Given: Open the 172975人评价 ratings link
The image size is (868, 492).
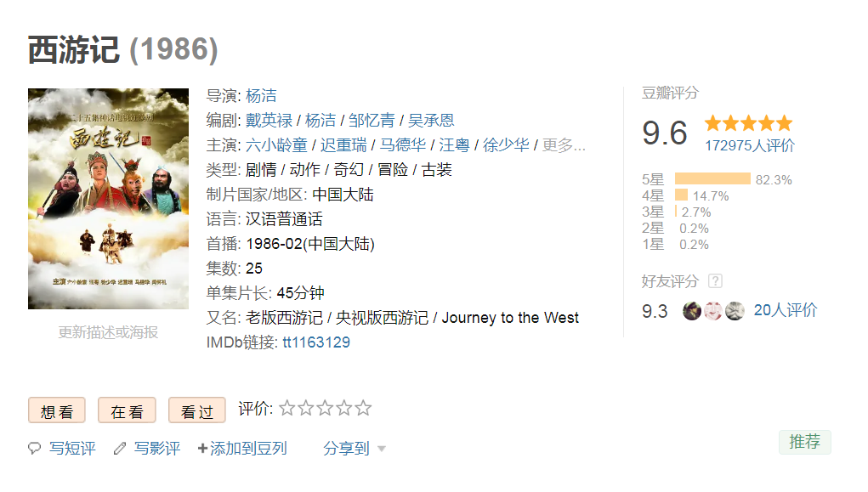Looking at the screenshot, I should point(750,145).
